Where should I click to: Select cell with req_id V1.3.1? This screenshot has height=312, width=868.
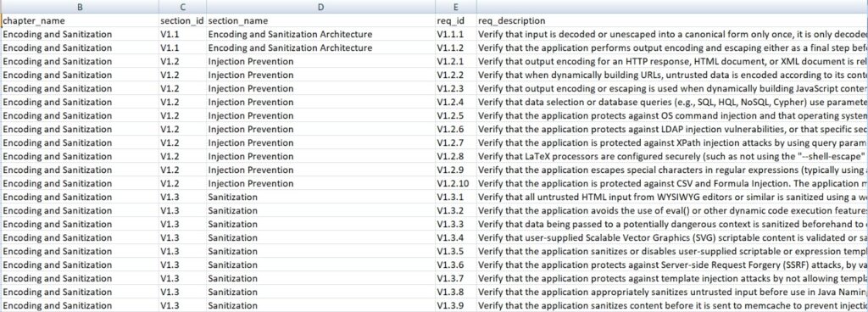455,197
